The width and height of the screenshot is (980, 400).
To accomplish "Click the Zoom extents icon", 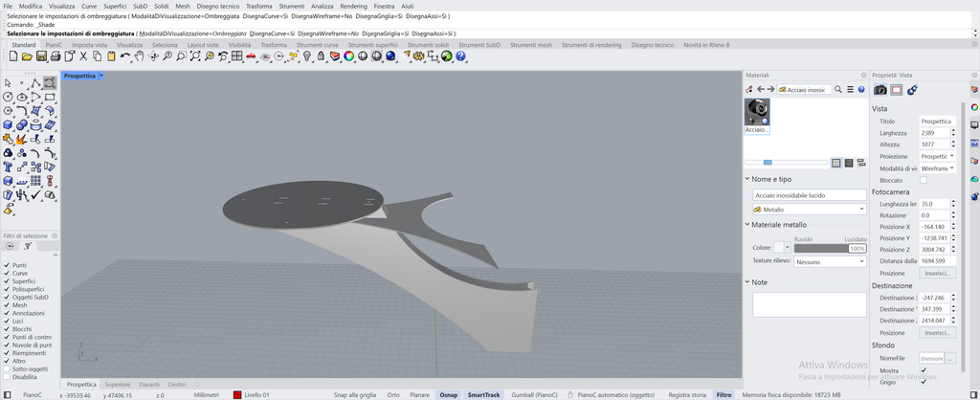I will [x=195, y=56].
